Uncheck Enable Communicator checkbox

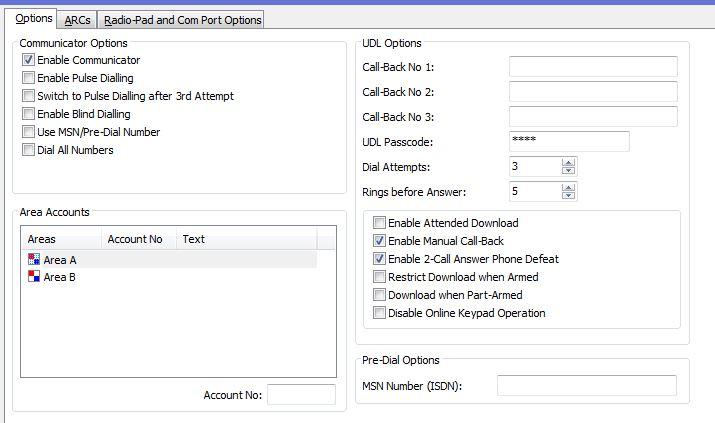(29, 60)
